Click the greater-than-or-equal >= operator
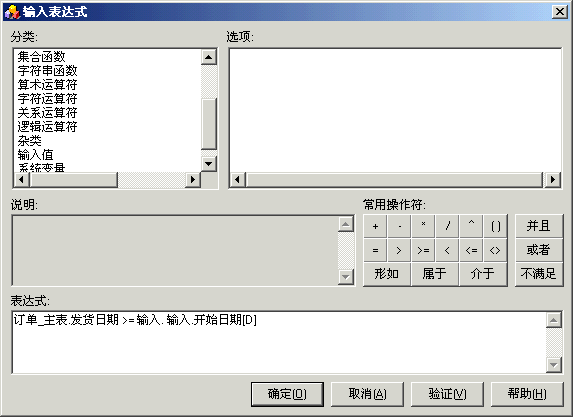 pos(423,250)
